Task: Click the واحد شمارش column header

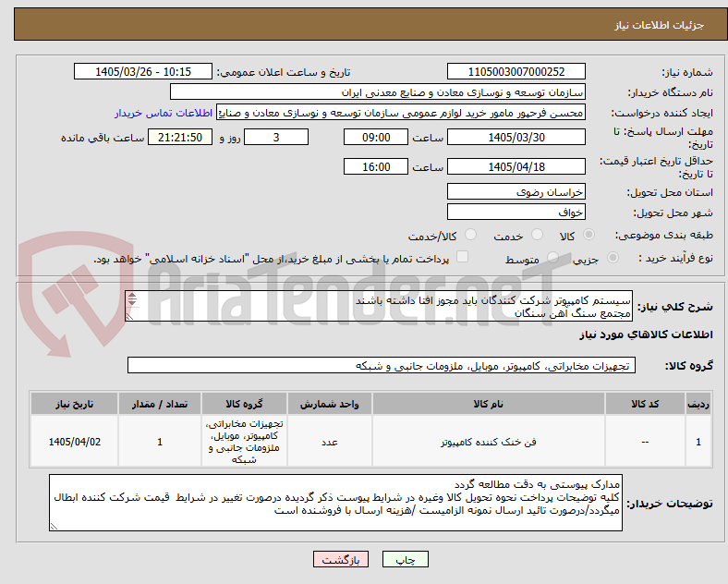Action: 329,404
